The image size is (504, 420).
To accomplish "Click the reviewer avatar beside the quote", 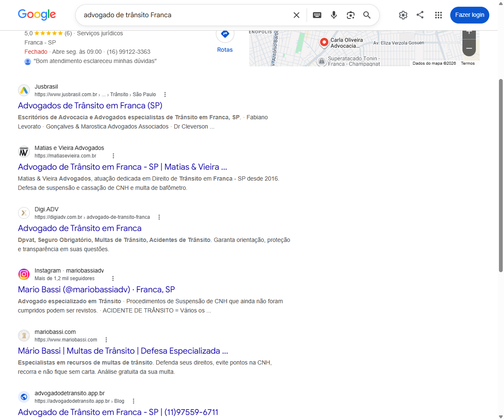I will pos(28,61).
